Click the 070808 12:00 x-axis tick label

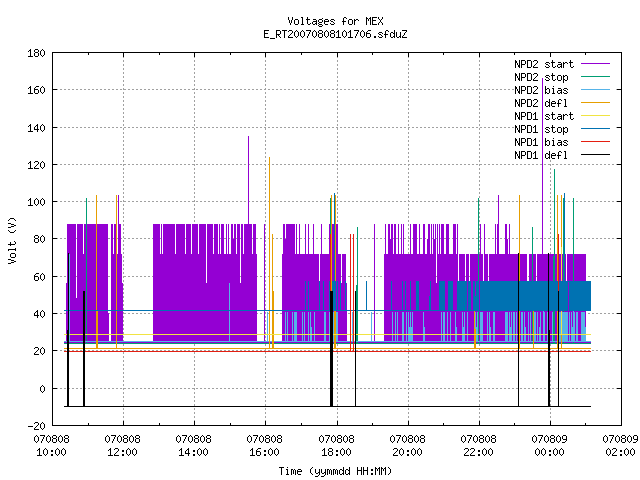click(x=122, y=446)
